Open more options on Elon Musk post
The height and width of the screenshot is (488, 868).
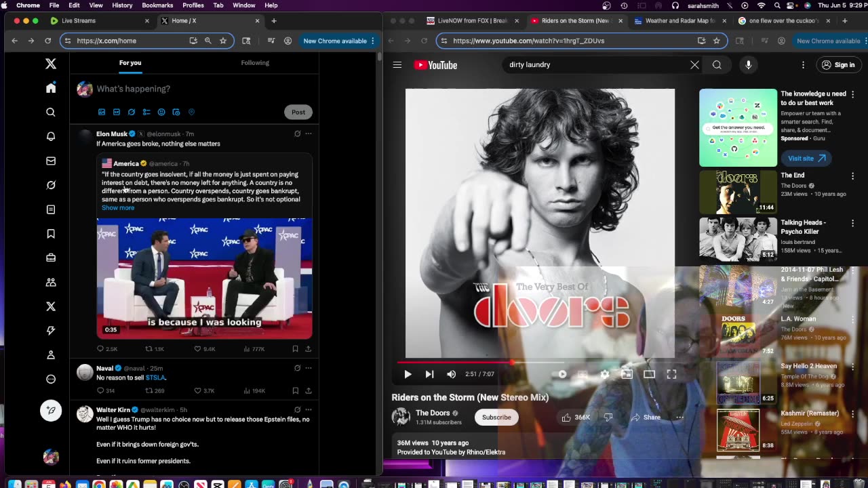(x=309, y=134)
